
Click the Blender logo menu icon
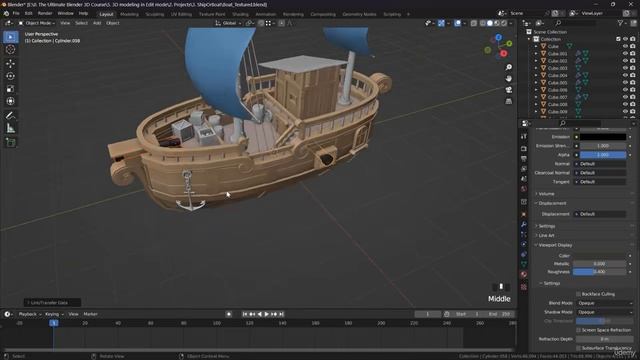click(x=6, y=13)
